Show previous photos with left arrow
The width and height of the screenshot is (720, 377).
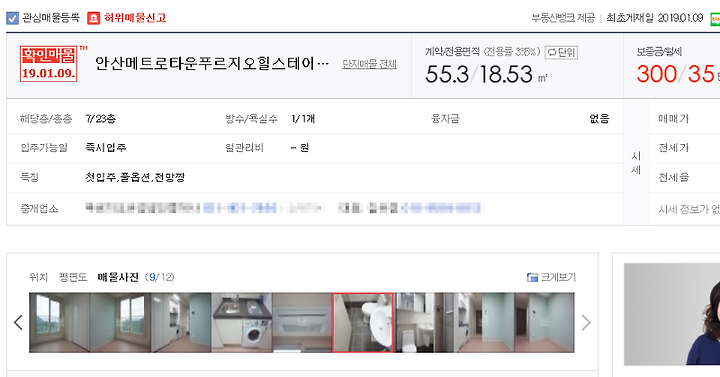[18, 322]
